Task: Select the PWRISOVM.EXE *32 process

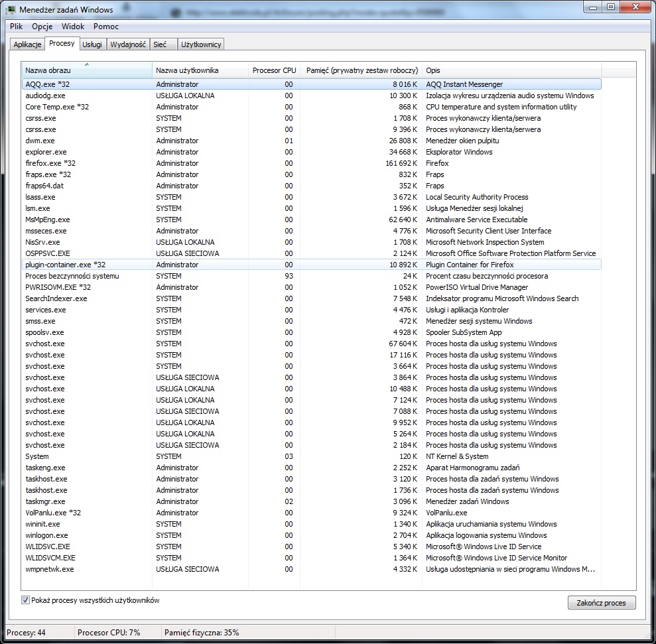Action: (311, 287)
